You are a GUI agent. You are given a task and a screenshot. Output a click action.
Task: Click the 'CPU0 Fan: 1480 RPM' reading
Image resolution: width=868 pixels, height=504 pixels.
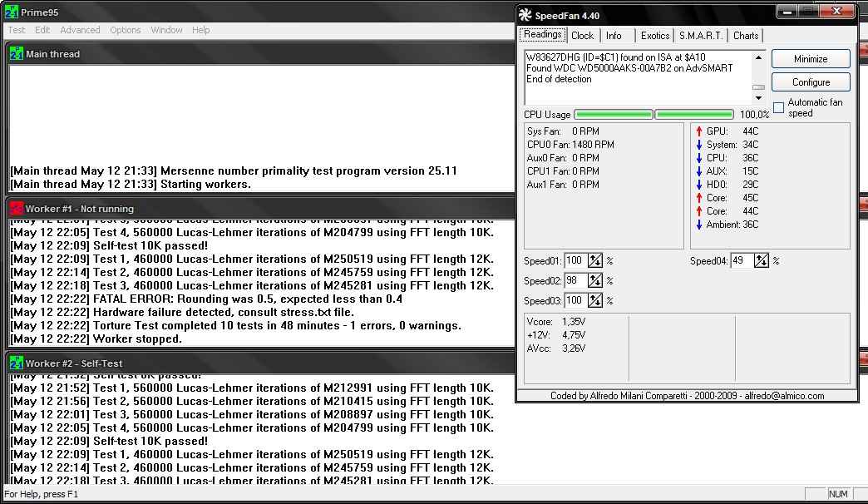tap(570, 145)
